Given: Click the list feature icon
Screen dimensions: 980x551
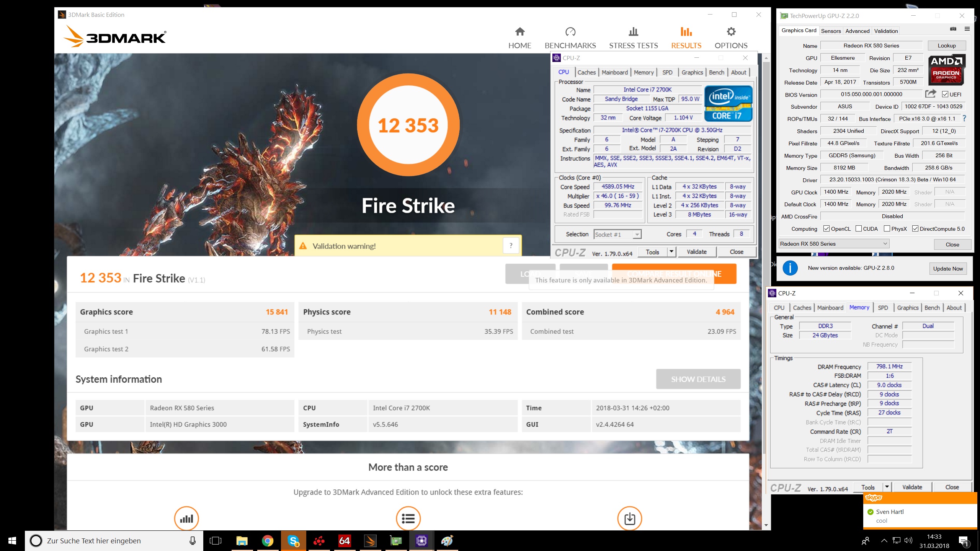Looking at the screenshot, I should (x=408, y=518).
